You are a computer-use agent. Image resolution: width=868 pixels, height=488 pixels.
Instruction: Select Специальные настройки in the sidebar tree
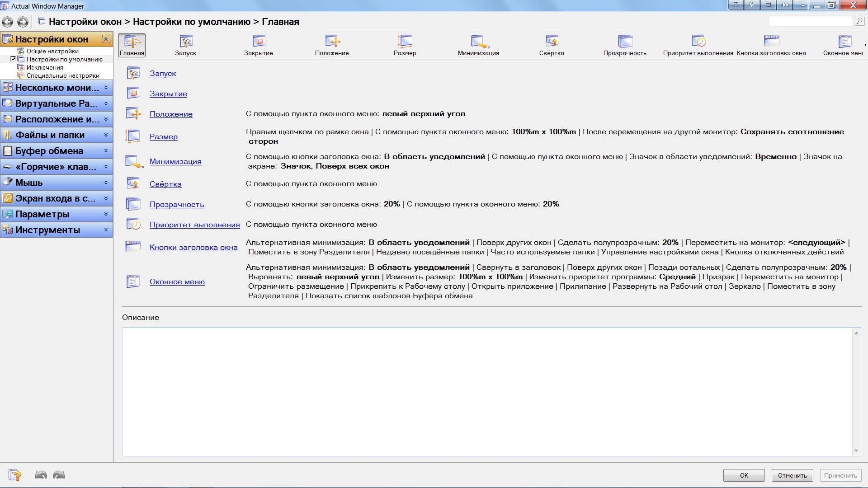pos(63,75)
